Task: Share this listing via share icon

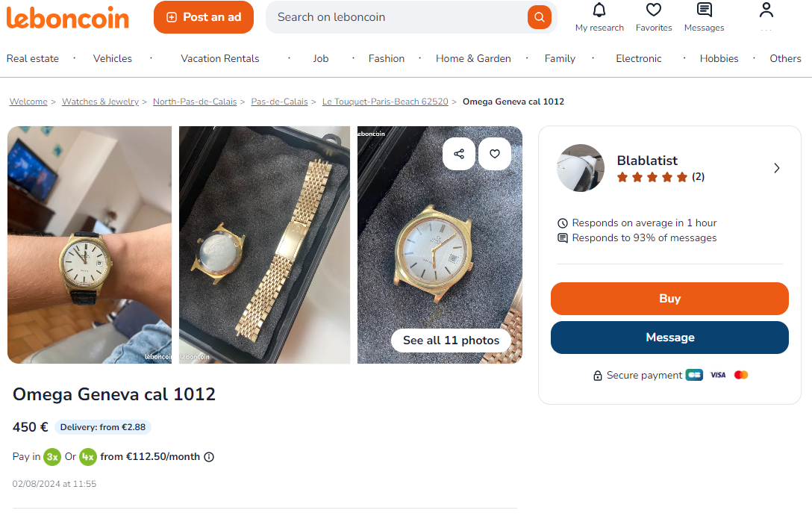Action: coord(459,154)
